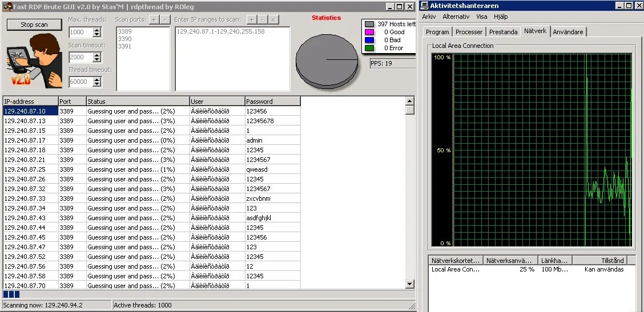This screenshot has height=312, width=644.
Task: Click the Max. threads field showing 1000
Action: pos(81,33)
